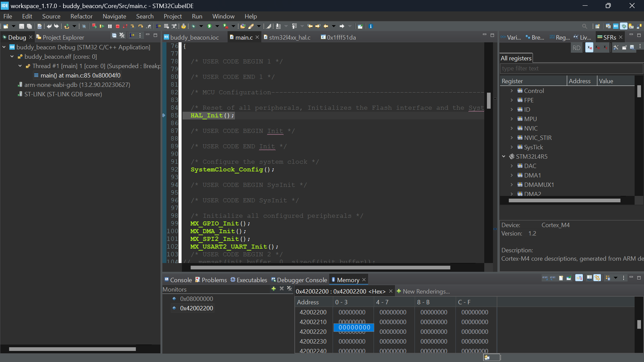Click the Terminate and Relaunch icon
The width and height of the screenshot is (644, 362).
(94, 26)
